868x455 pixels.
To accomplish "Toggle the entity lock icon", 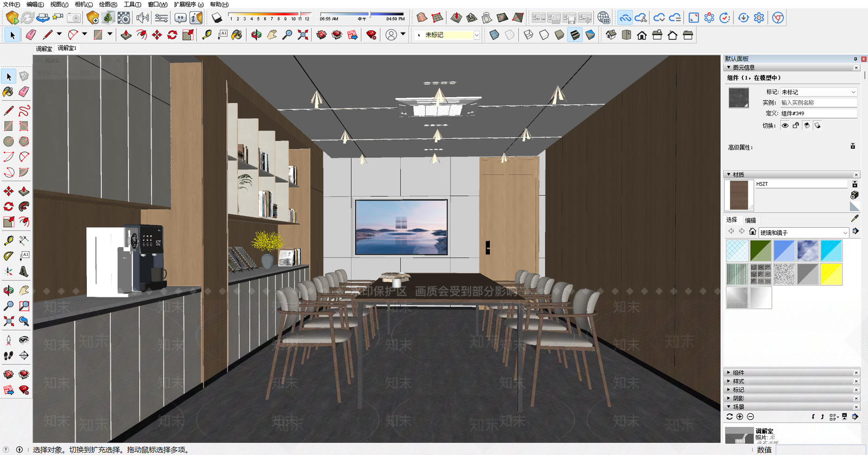I will (x=796, y=125).
